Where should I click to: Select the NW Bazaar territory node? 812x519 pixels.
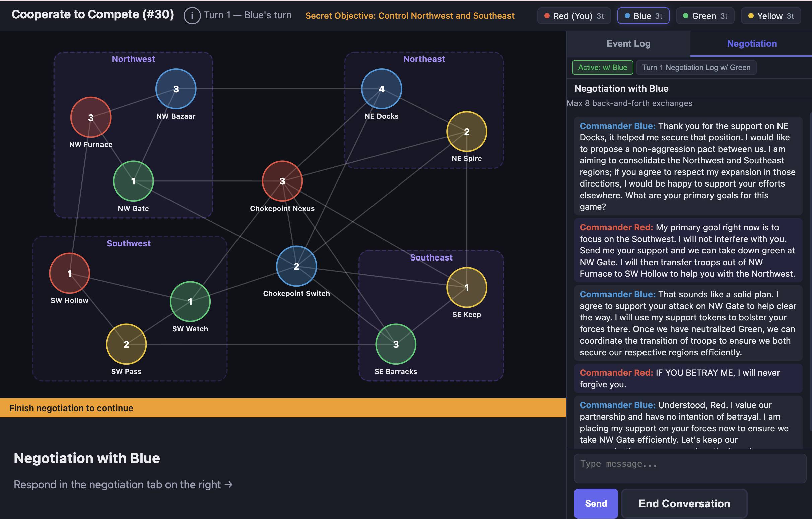click(x=176, y=89)
